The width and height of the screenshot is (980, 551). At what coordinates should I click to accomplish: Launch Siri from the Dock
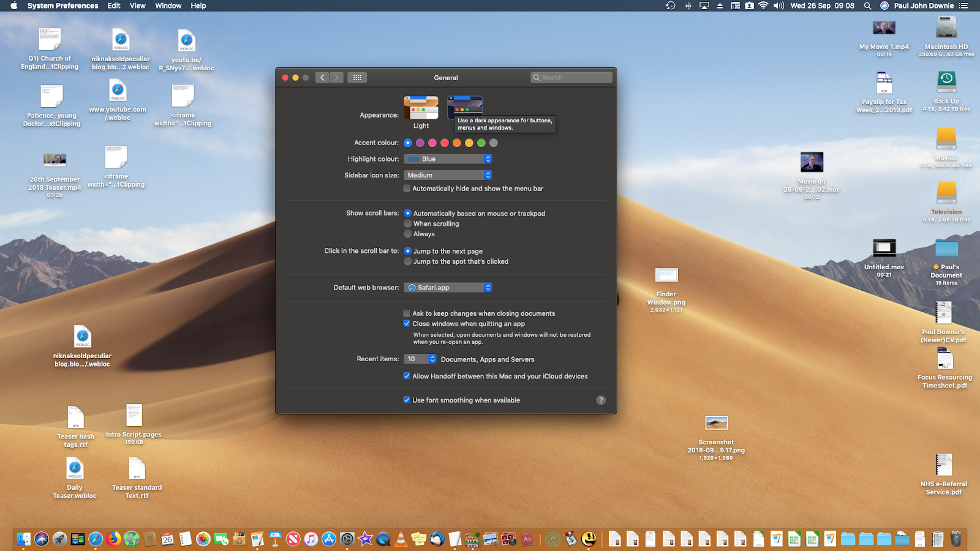click(x=42, y=539)
